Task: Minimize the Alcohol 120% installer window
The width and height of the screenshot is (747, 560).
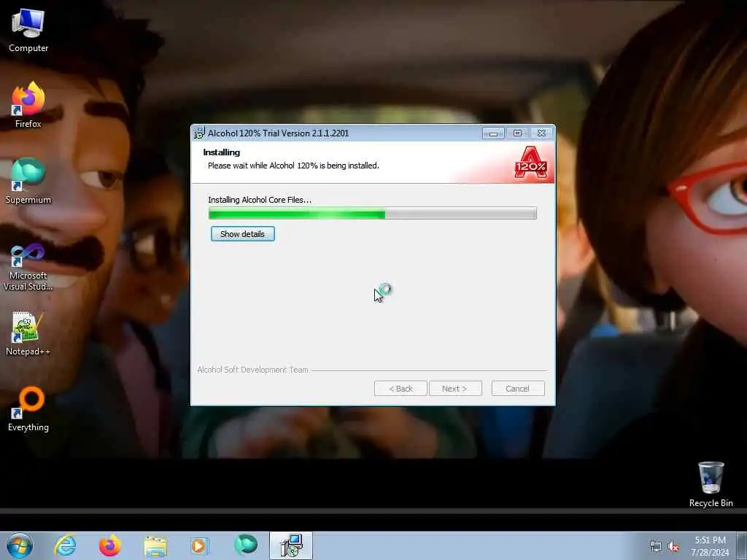Action: coord(493,133)
